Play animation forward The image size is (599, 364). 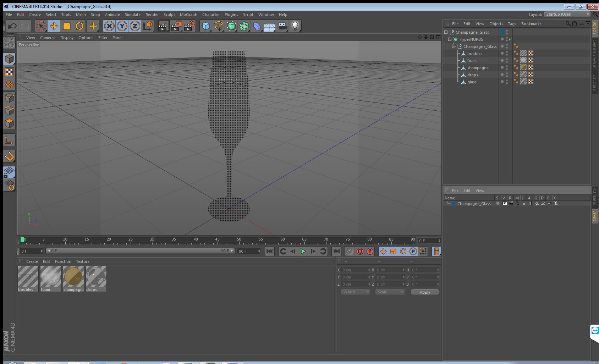303,251
